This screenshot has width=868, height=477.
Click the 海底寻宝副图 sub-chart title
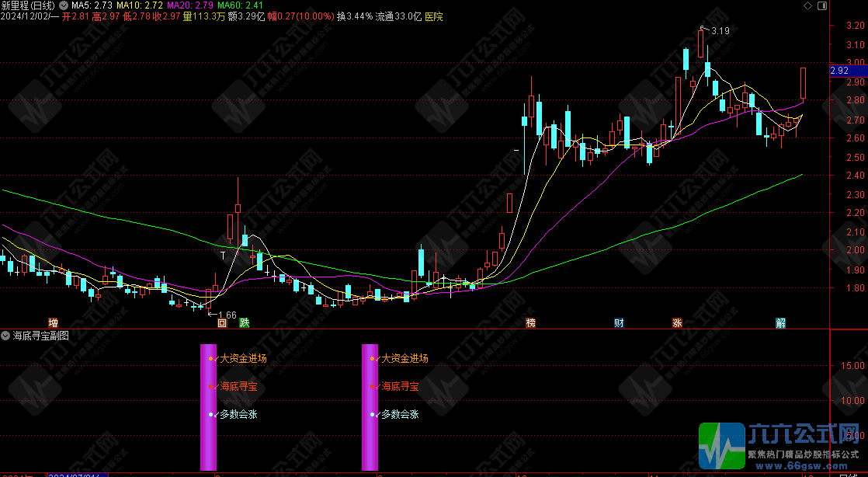pos(41,336)
